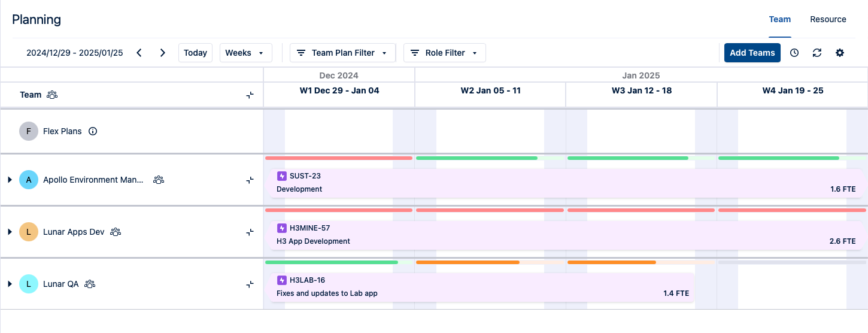The width and height of the screenshot is (868, 333).
Task: Open the Role Filter dropdown
Action: pos(444,53)
